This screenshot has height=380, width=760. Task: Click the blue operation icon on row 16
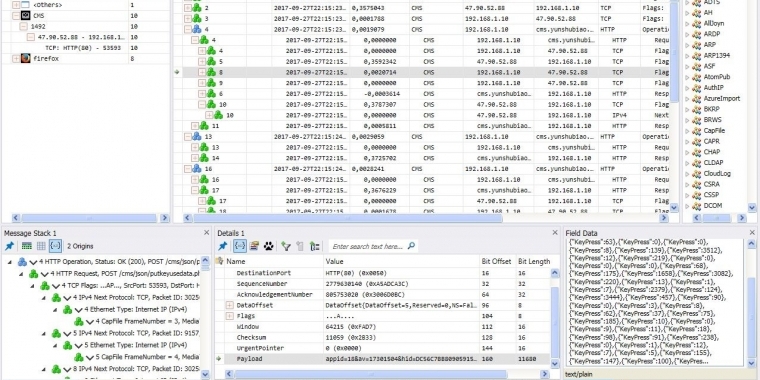(x=197, y=169)
